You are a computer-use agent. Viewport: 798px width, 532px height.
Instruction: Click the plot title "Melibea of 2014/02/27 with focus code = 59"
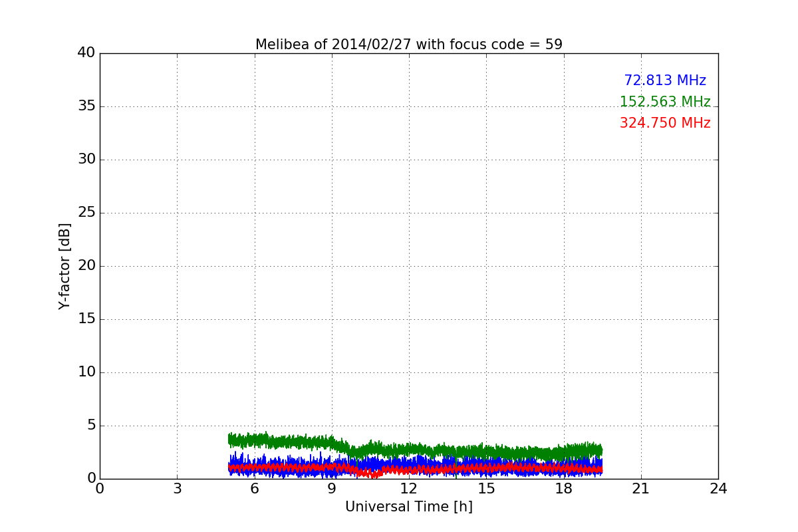point(409,45)
